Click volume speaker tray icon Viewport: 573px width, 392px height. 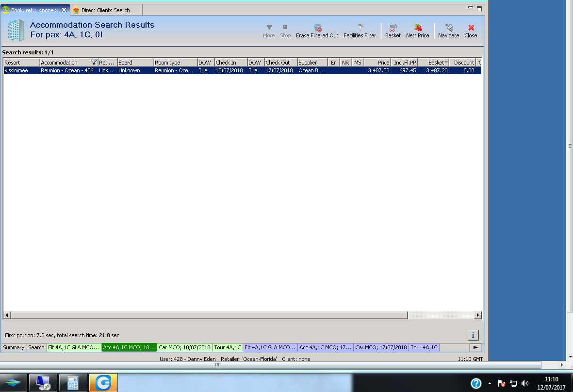[525, 383]
